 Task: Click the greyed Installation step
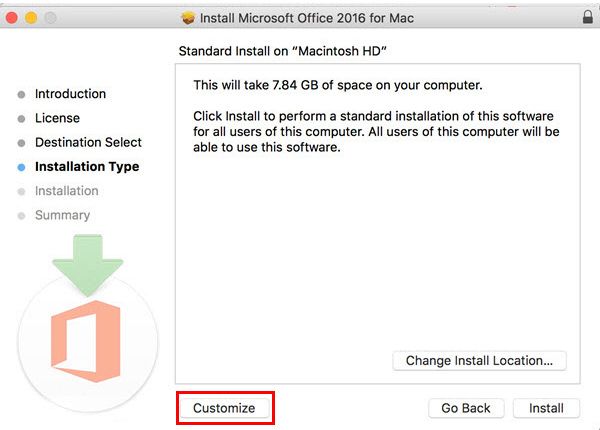pyautogui.click(x=67, y=191)
